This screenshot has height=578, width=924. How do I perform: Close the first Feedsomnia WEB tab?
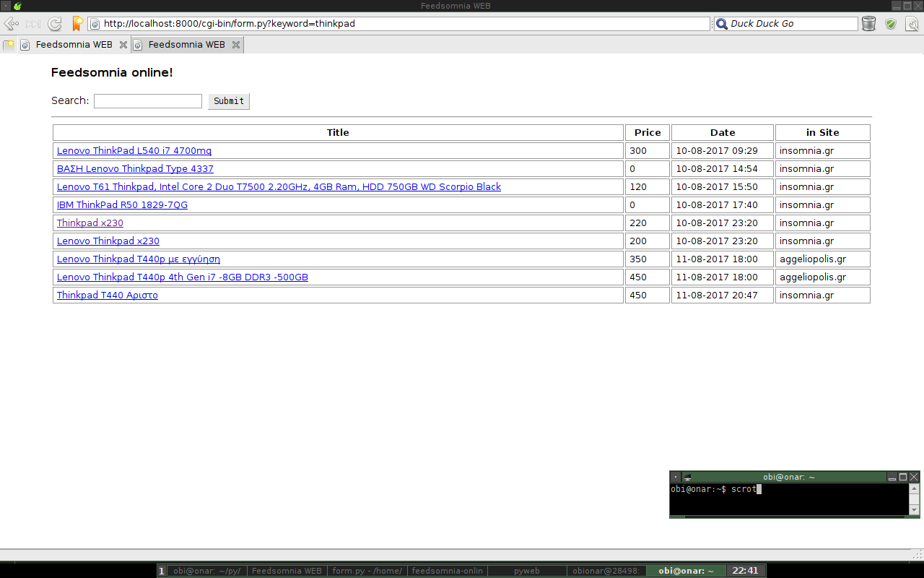coord(123,45)
